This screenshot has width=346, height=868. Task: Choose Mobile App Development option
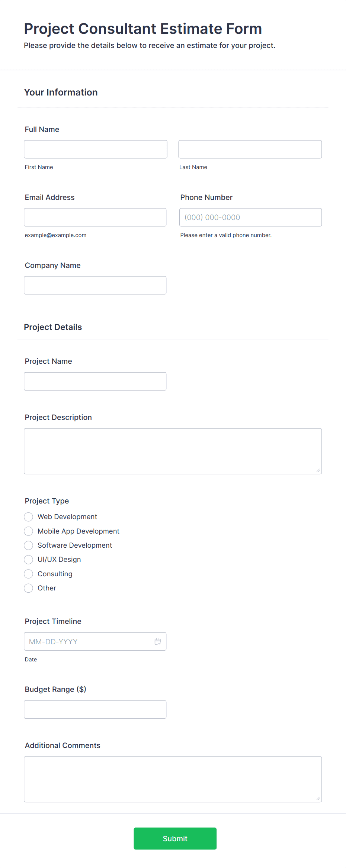point(28,531)
